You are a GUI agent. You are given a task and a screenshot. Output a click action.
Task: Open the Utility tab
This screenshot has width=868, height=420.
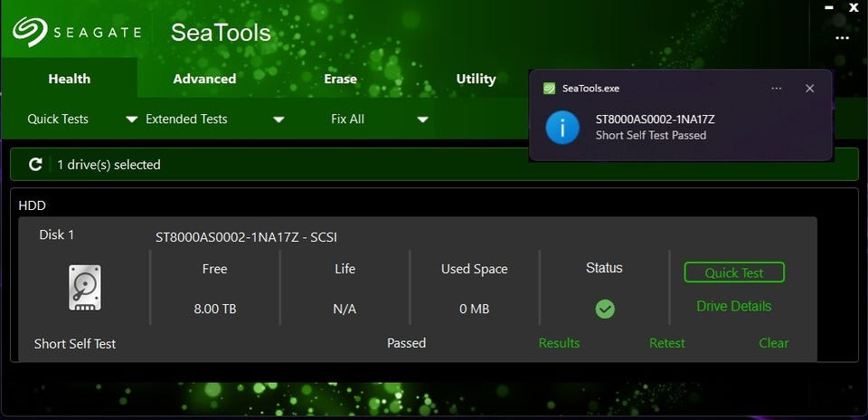coord(476,79)
